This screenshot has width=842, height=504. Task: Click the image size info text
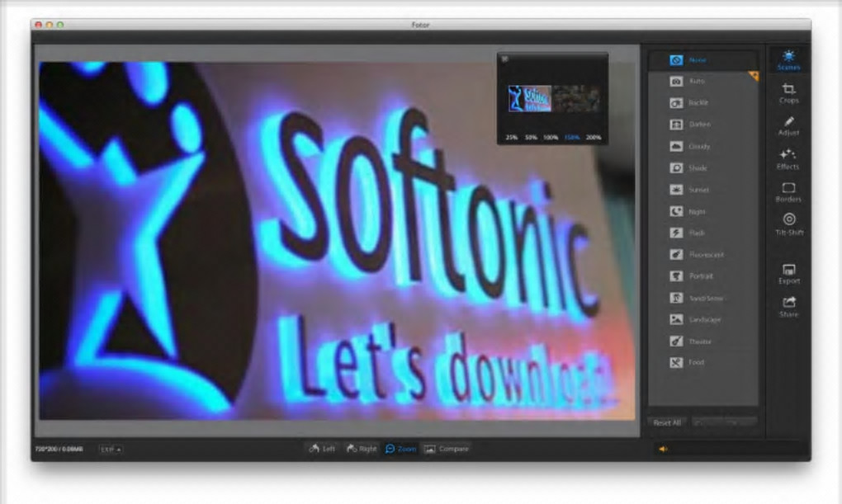[59, 450]
